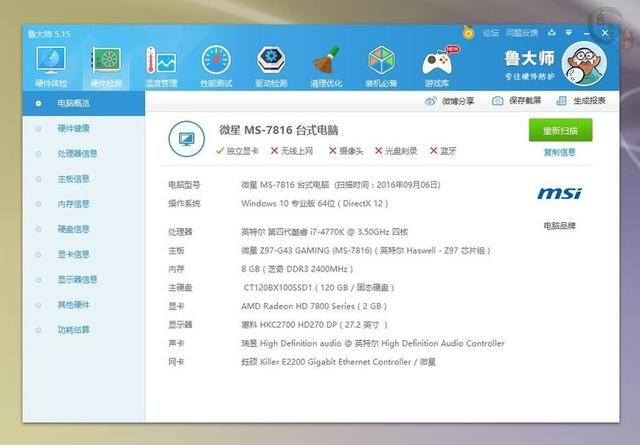Open 装机必备 cube icon
640x445 pixels.
(x=381, y=66)
